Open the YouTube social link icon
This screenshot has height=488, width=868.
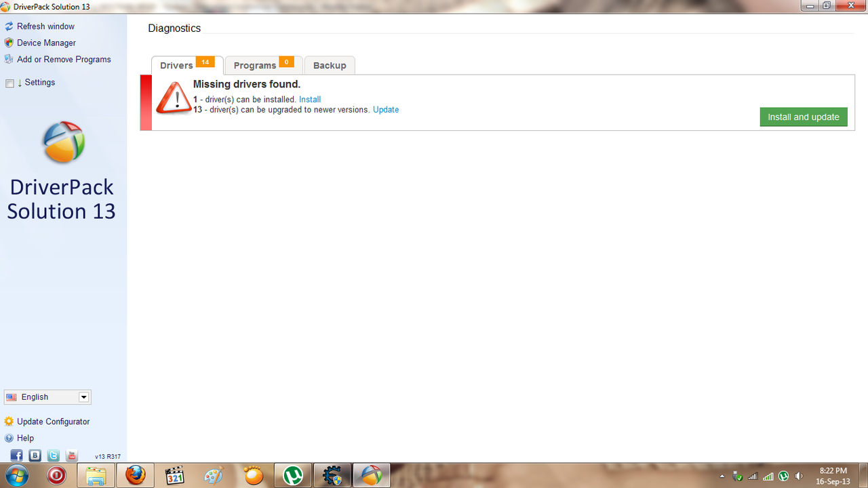(71, 455)
